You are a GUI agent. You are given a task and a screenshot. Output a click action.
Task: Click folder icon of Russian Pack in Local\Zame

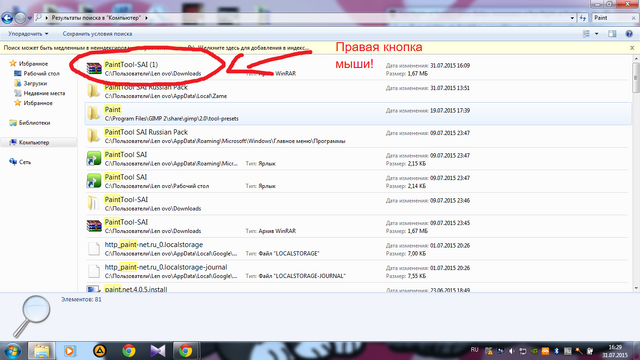point(93,91)
